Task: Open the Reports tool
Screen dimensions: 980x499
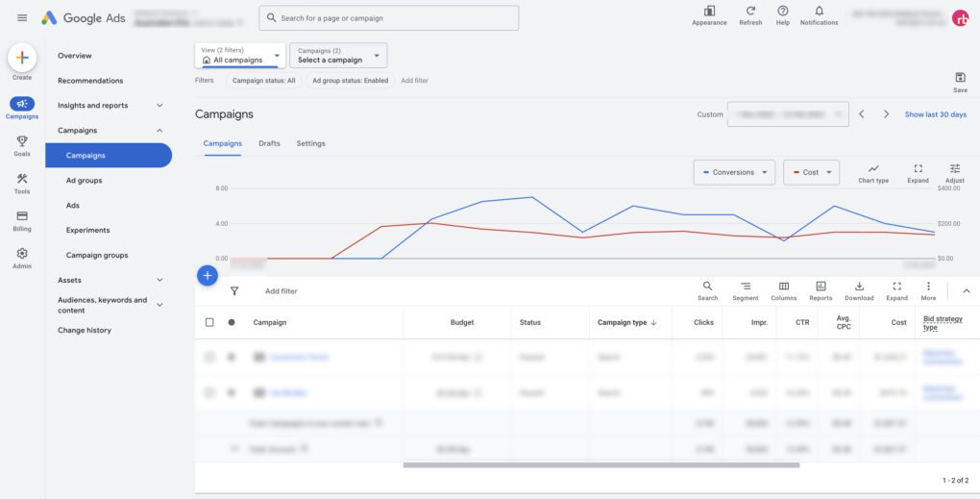Action: coord(821,290)
